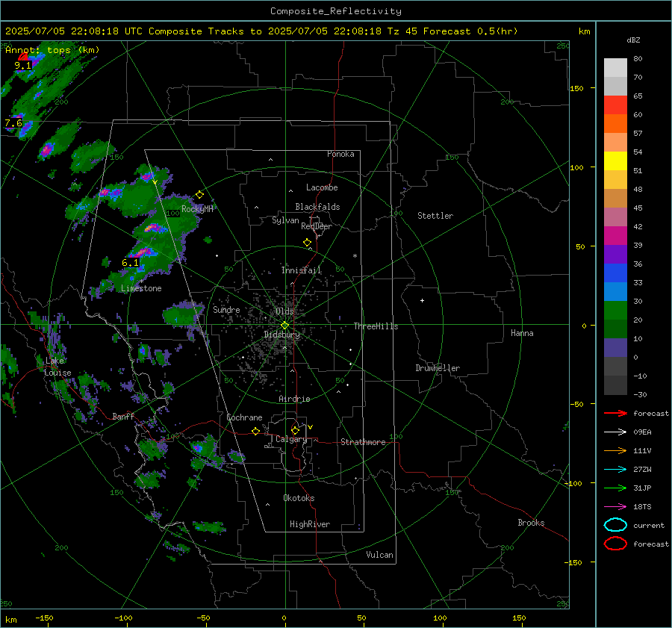Click the Didsbury town label
Image resolution: width=672 pixels, height=628 pixels.
[x=282, y=335]
